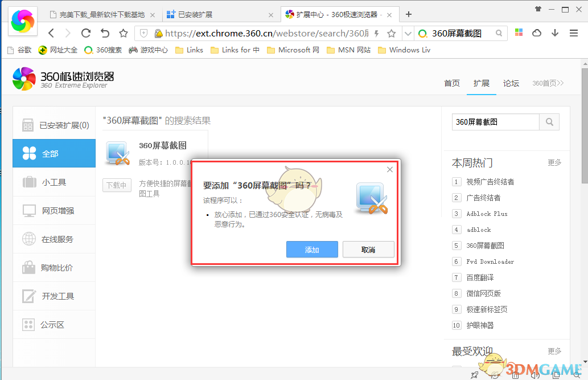The image size is (588, 380).
Task: Select 扩展 in site navigation
Action: [x=482, y=83]
